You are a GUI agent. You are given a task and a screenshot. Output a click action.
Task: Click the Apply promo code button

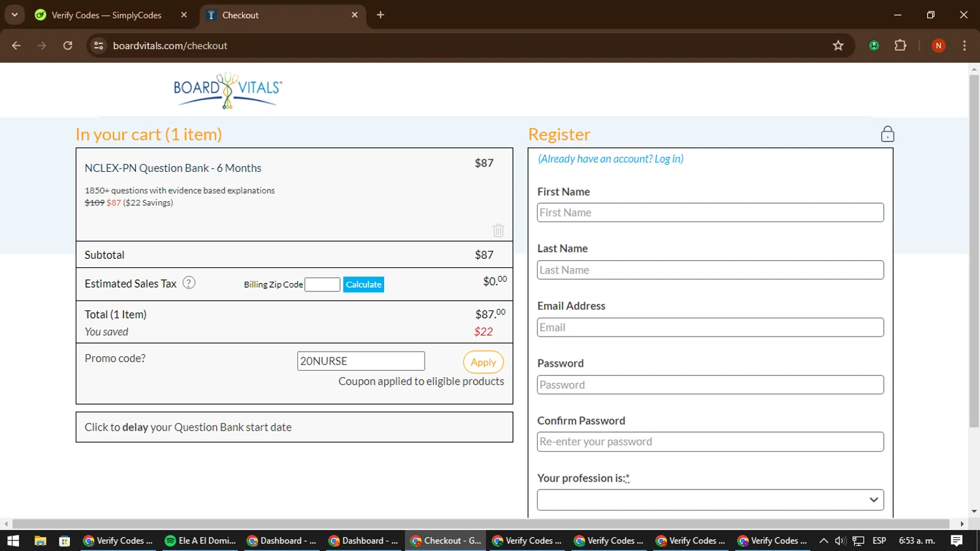click(x=483, y=362)
